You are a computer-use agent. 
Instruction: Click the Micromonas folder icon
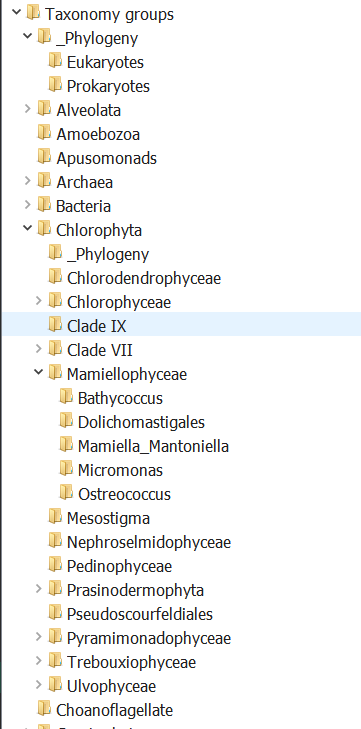point(66,470)
